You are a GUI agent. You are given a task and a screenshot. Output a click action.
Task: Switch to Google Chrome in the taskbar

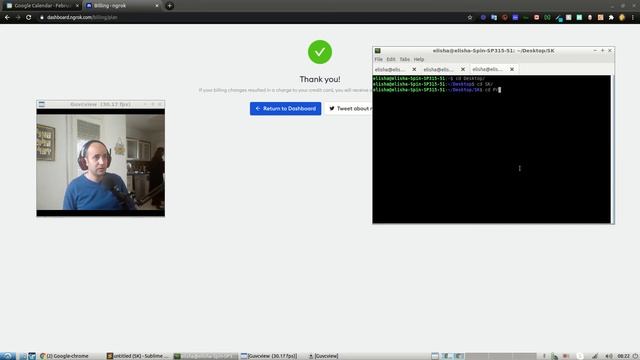point(64,356)
